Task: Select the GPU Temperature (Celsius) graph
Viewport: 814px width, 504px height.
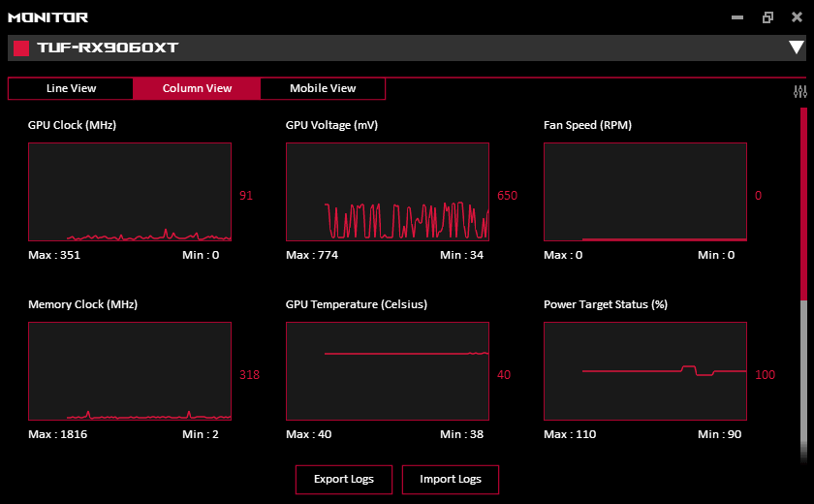Action: pos(388,371)
